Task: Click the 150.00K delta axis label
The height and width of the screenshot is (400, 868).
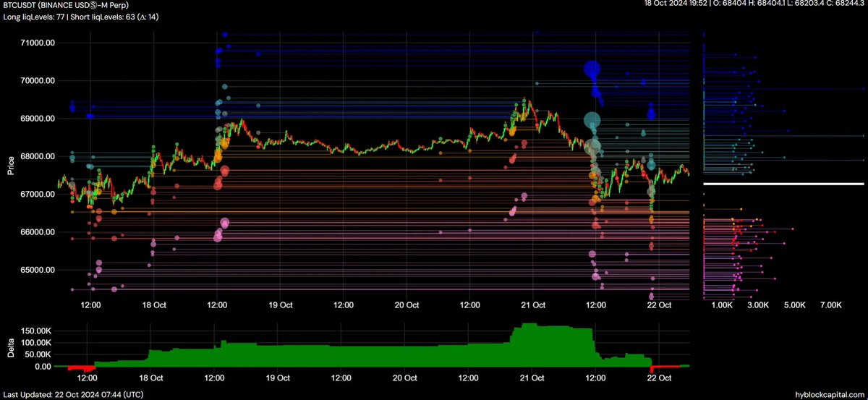Action: [35, 331]
